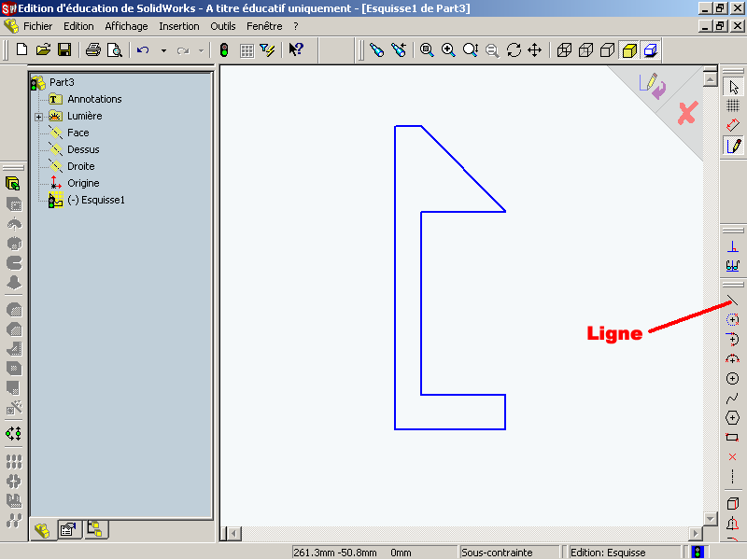
Task: Cancel the sketch with red X
Action: 687,114
